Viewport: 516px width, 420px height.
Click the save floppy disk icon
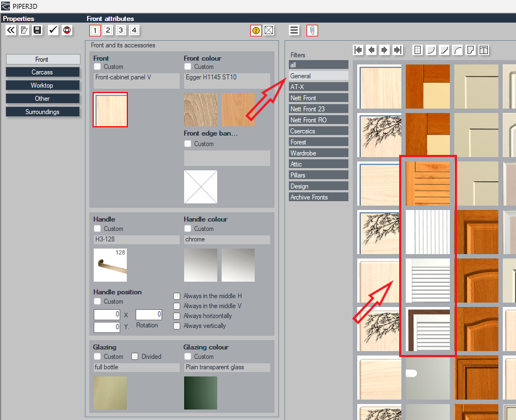pos(37,30)
